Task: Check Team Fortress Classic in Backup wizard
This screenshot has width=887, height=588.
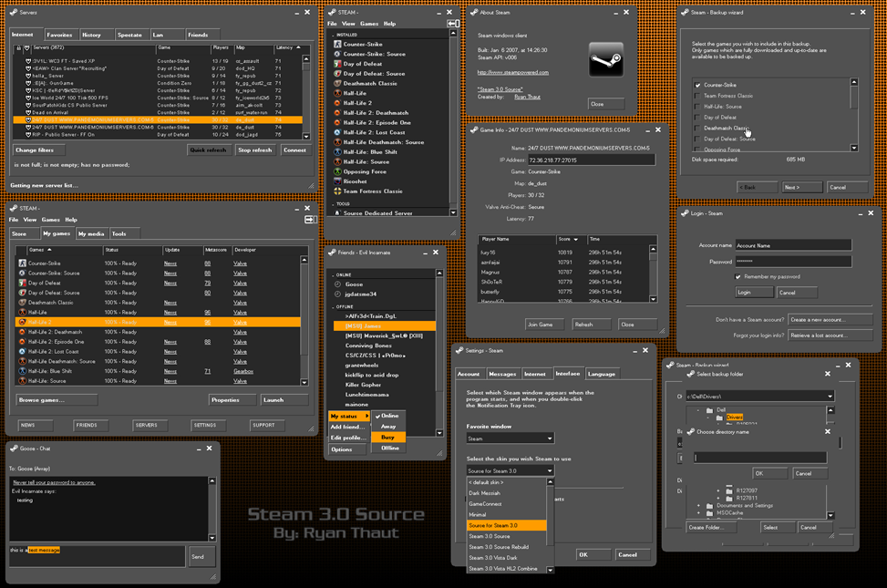Action: (697, 96)
